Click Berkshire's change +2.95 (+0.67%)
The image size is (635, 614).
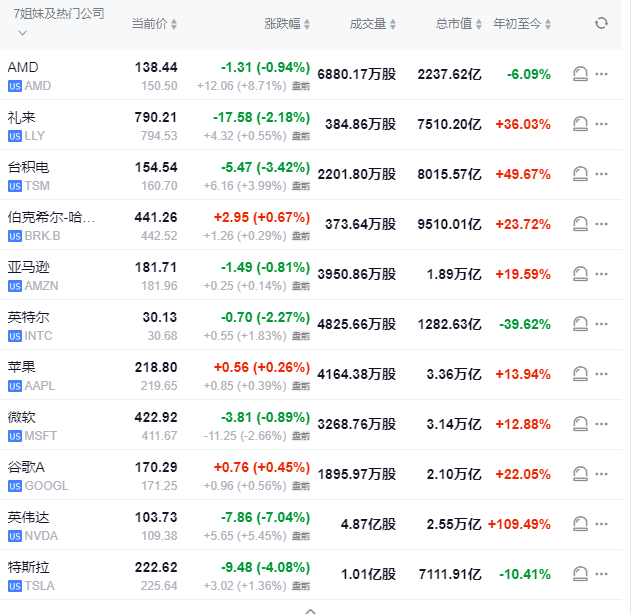[262, 217]
